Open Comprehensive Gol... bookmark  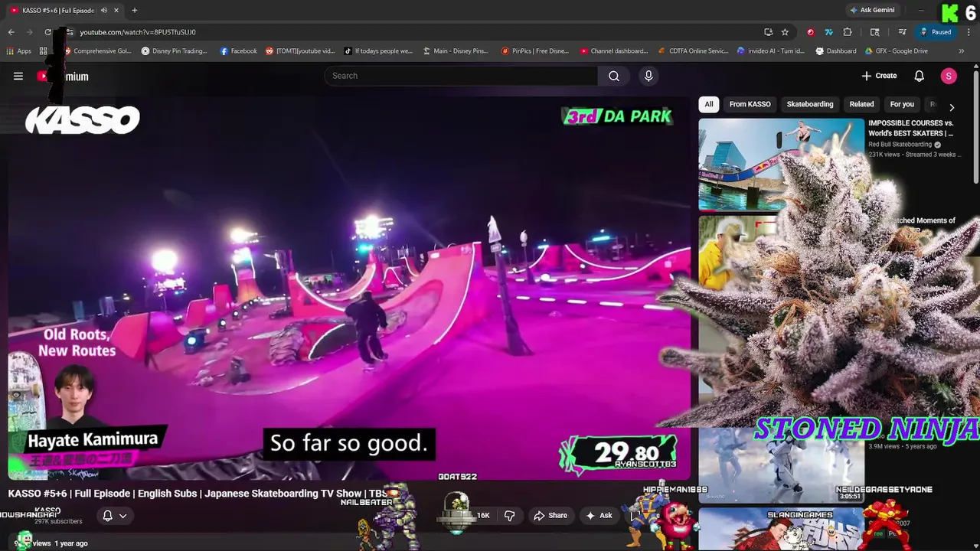pos(97,51)
